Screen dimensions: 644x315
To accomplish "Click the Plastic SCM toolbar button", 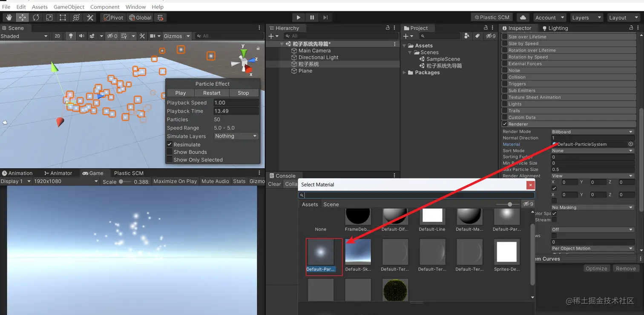I will click(x=492, y=17).
